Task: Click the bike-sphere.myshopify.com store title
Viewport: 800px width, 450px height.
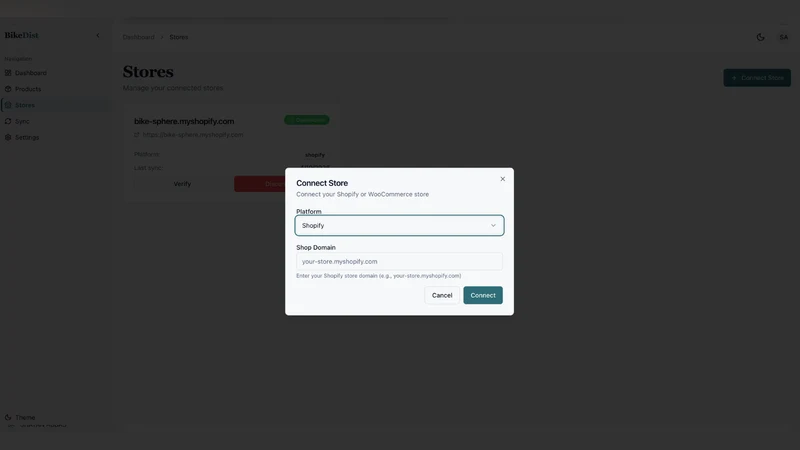Action: (x=184, y=121)
